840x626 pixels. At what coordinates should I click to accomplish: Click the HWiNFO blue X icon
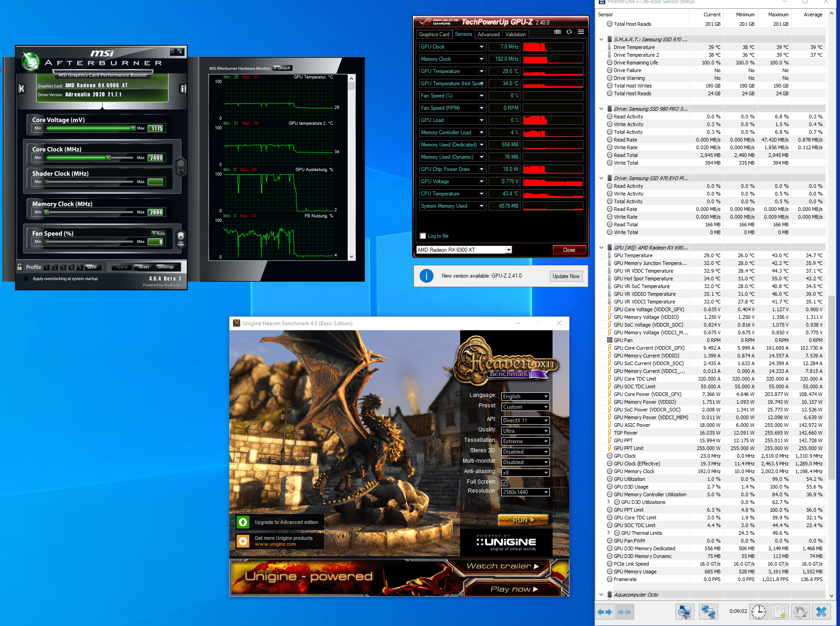[x=821, y=612]
